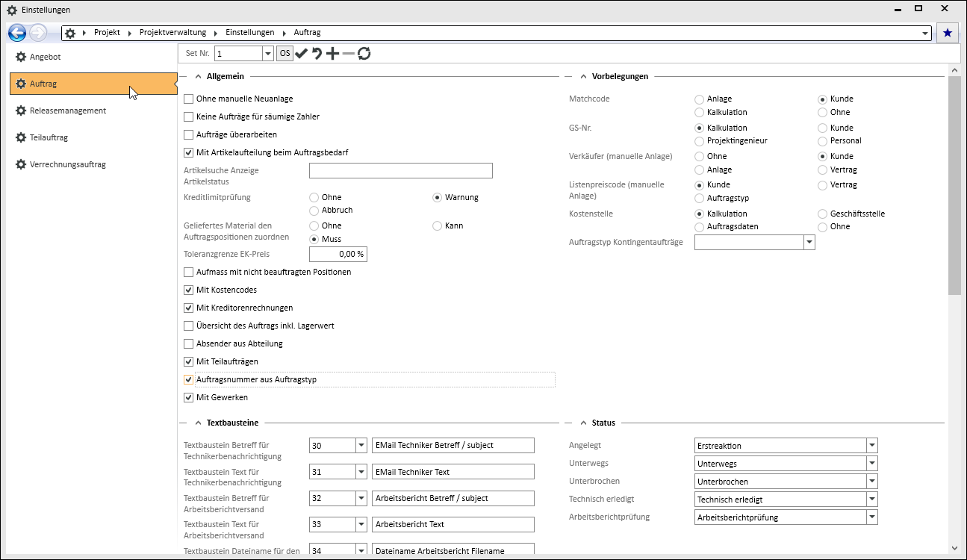Uncheck Mit Kostencodes checkbox
This screenshot has width=967, height=560.
point(189,290)
